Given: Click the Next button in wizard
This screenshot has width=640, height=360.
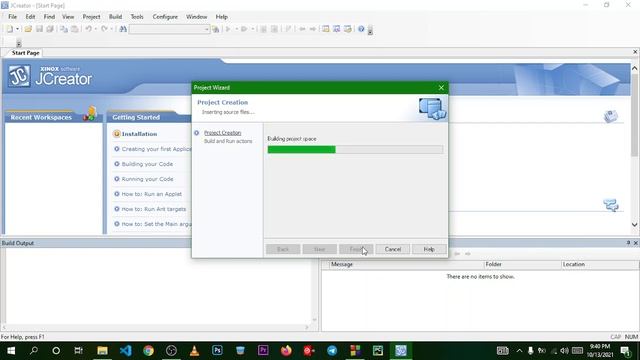Looking at the screenshot, I should 320,249.
